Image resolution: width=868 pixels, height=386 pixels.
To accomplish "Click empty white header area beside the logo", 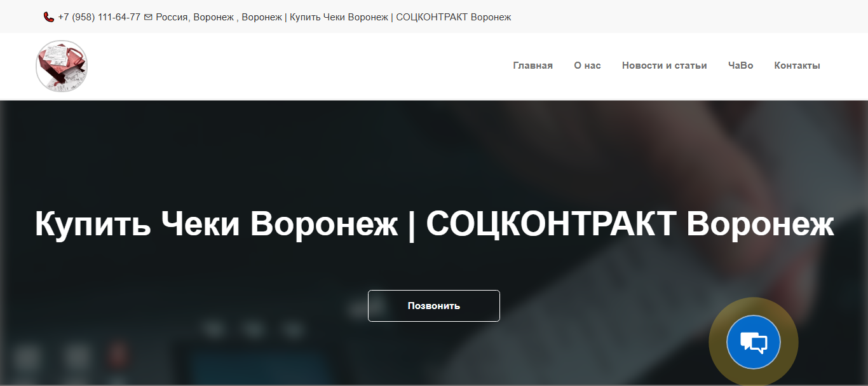I will tap(286, 66).
